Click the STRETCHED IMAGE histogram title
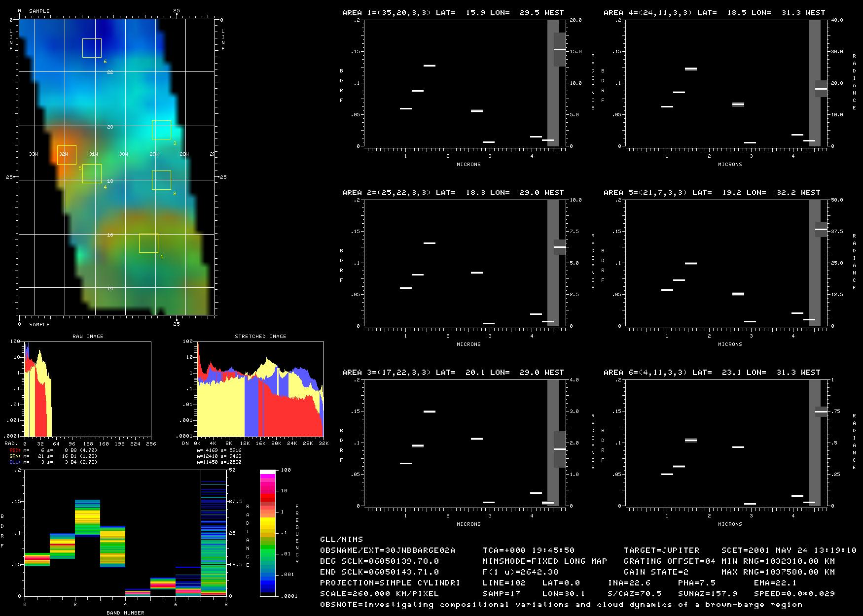Image resolution: width=863 pixels, height=616 pixels. 260,336
